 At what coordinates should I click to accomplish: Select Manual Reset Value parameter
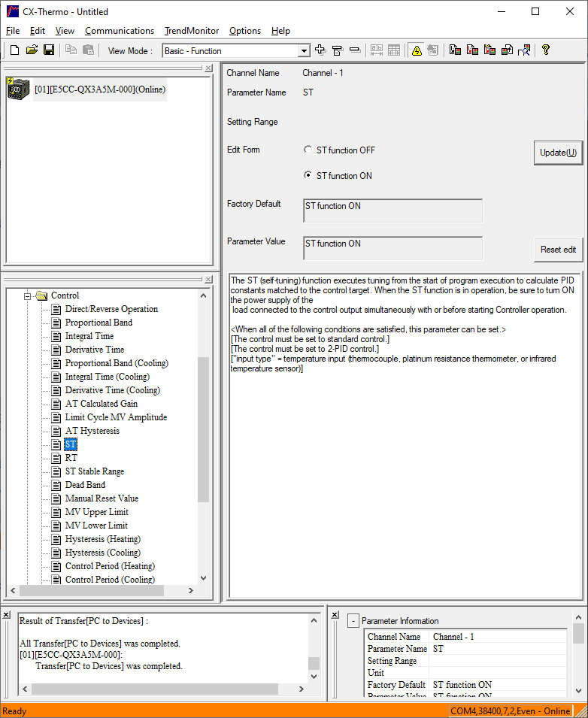click(102, 498)
